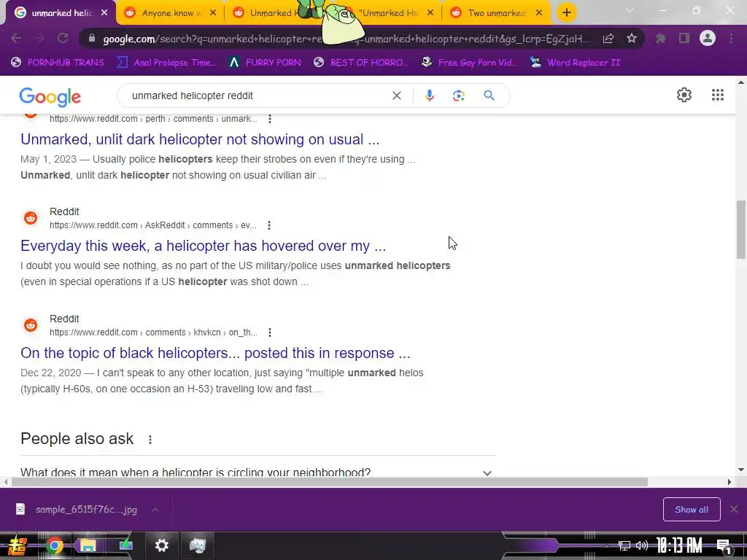747x560 pixels.
Task: Go back to the previous page
Action: [16, 38]
